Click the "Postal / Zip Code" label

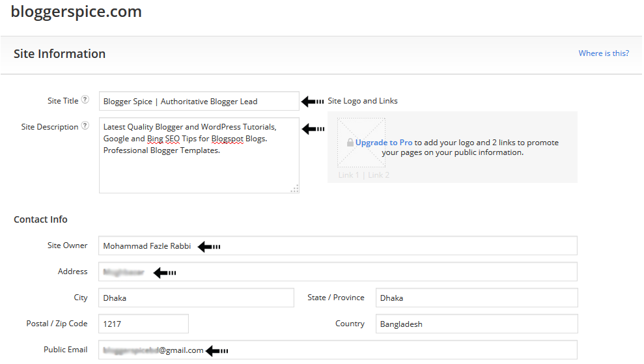point(57,324)
